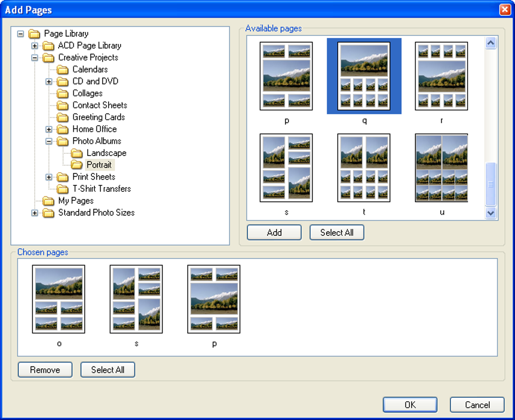Select available page layout t
This screenshot has height=420, width=515.
click(x=364, y=168)
